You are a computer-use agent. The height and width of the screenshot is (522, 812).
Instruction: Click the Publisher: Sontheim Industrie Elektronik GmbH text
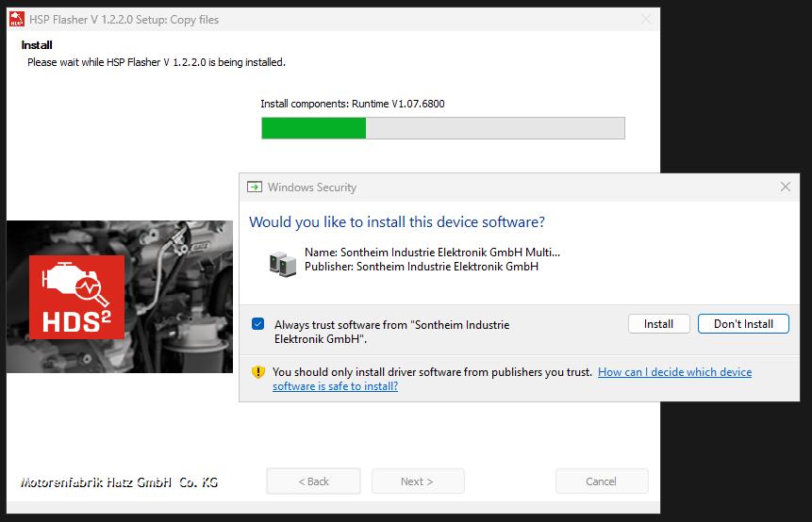422,267
